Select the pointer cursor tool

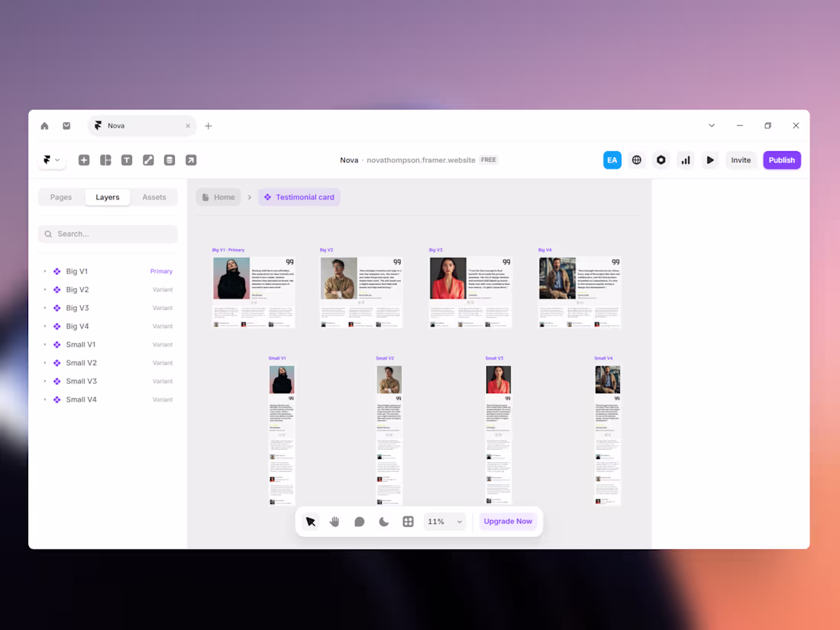[311, 522]
